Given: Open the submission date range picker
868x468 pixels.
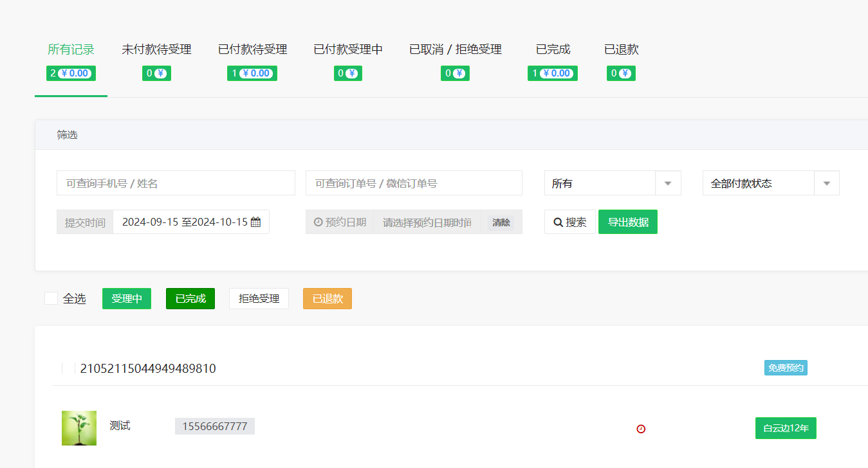Looking at the screenshot, I should pos(191,222).
